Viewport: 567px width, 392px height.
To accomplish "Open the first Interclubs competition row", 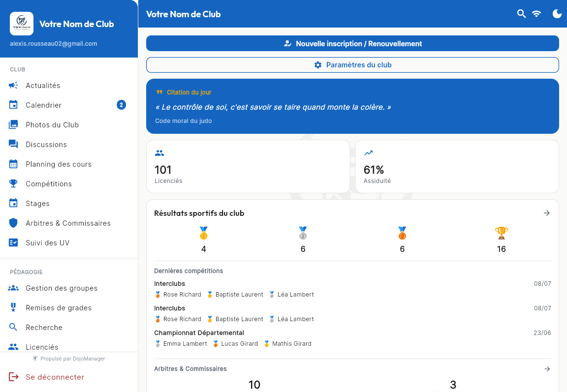I will 352,289.
